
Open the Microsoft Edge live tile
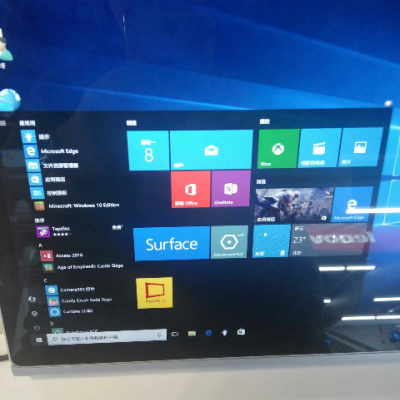pyautogui.click(x=352, y=204)
